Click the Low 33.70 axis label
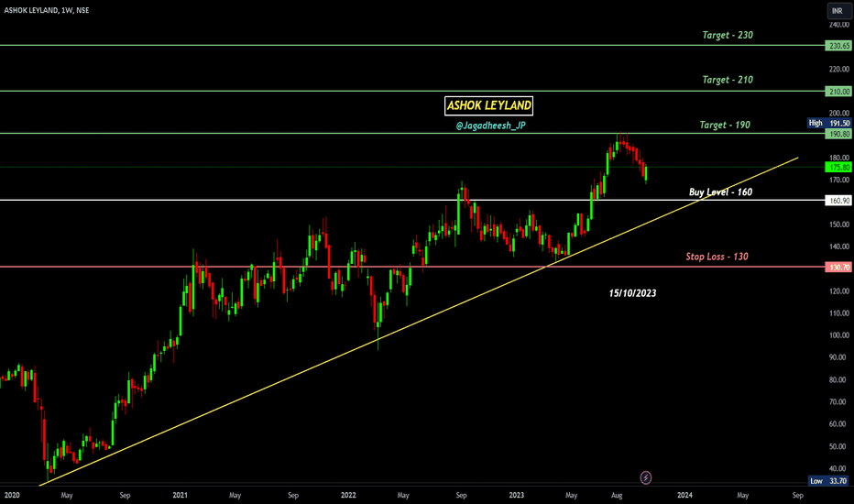Viewport: 854px width, 504px height. 829,480
